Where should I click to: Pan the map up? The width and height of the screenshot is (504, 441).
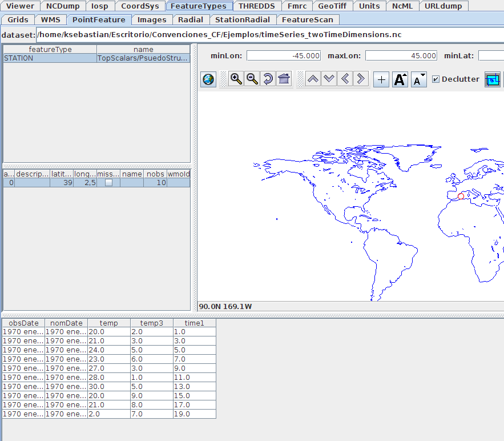click(x=313, y=79)
